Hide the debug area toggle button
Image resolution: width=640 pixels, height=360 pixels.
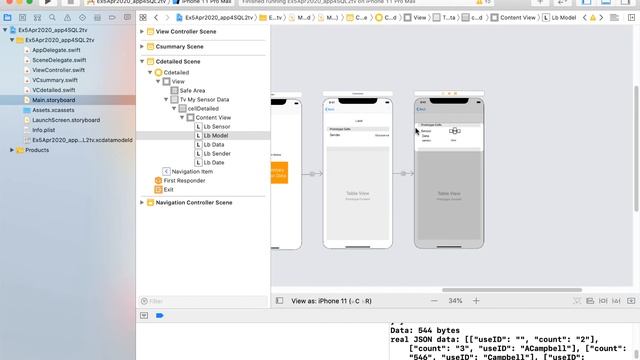point(144,316)
